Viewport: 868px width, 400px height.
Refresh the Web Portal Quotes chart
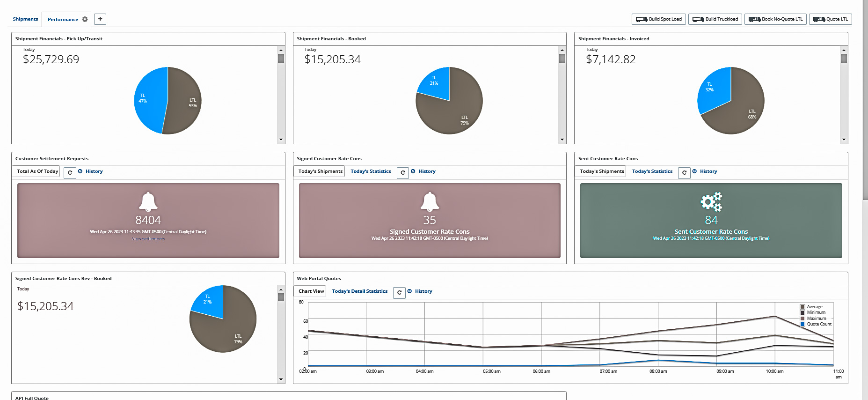[399, 292]
